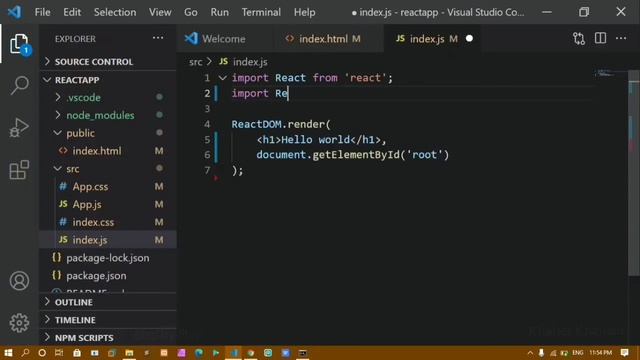
Task: Expand the node_modules folder
Action: point(108,115)
